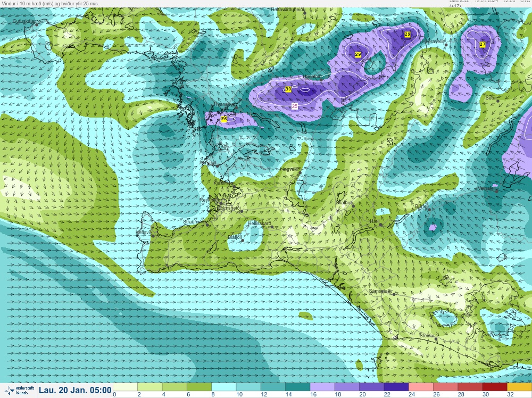This screenshot has height=398, width=532.
Task: Pick the cyan legend swatch between 8 and 10
Action: (223, 387)
